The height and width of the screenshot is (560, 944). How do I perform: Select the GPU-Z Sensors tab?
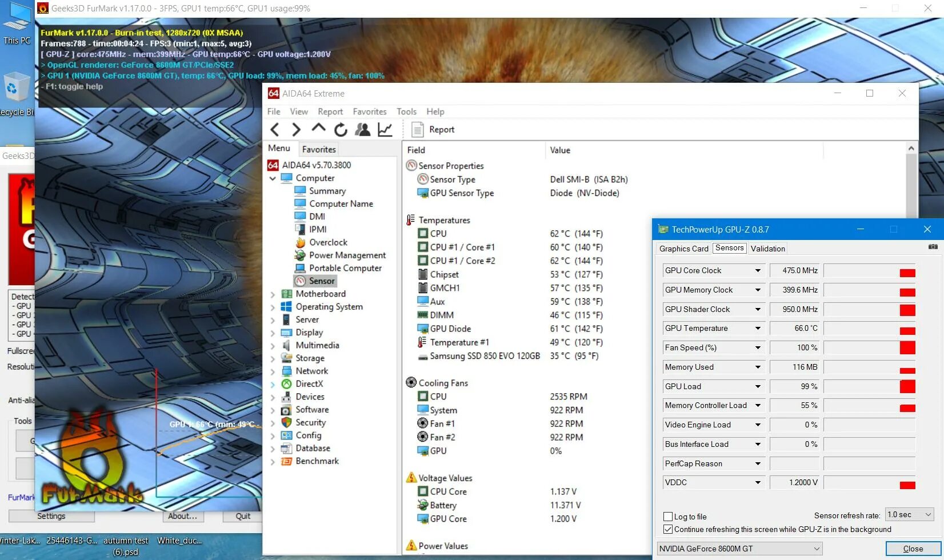coord(730,248)
